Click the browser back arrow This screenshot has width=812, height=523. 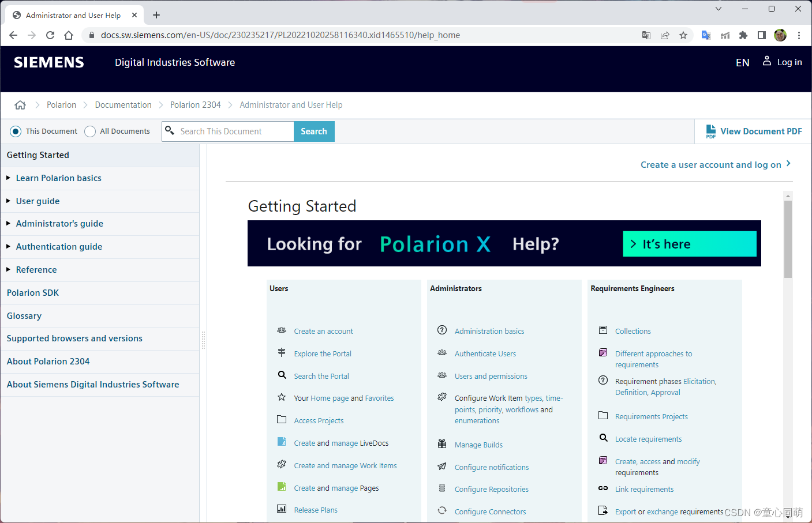pyautogui.click(x=13, y=35)
